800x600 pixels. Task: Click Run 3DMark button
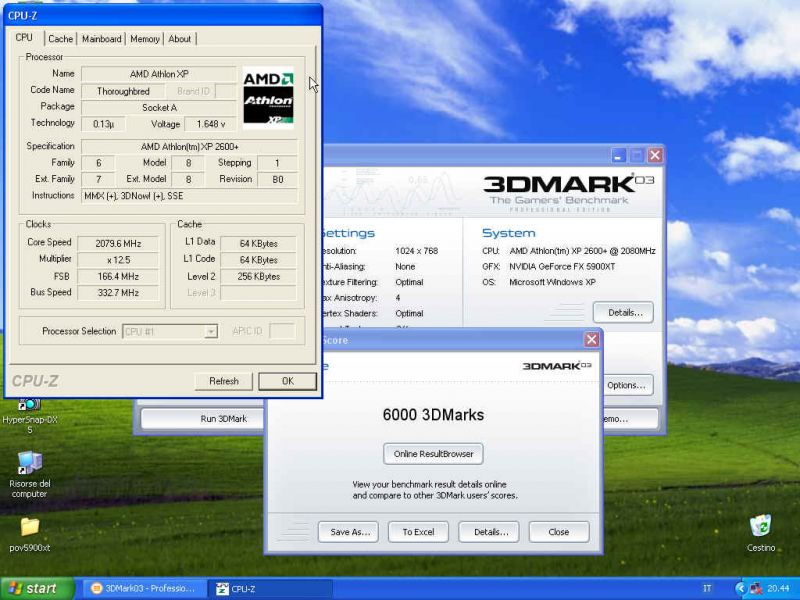pos(223,419)
